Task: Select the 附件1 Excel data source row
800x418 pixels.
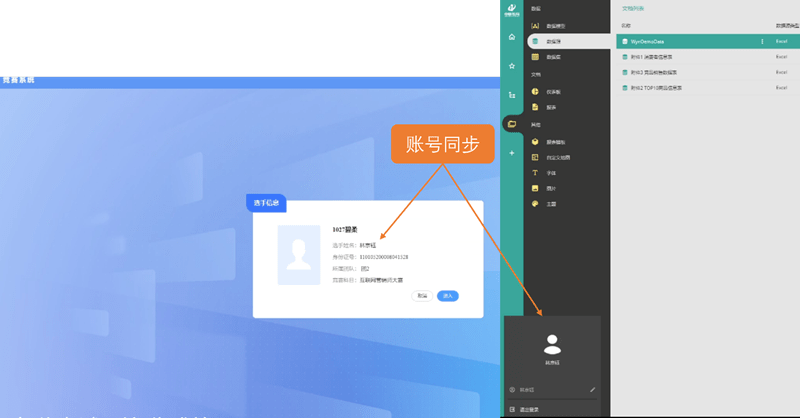Action: click(708, 57)
